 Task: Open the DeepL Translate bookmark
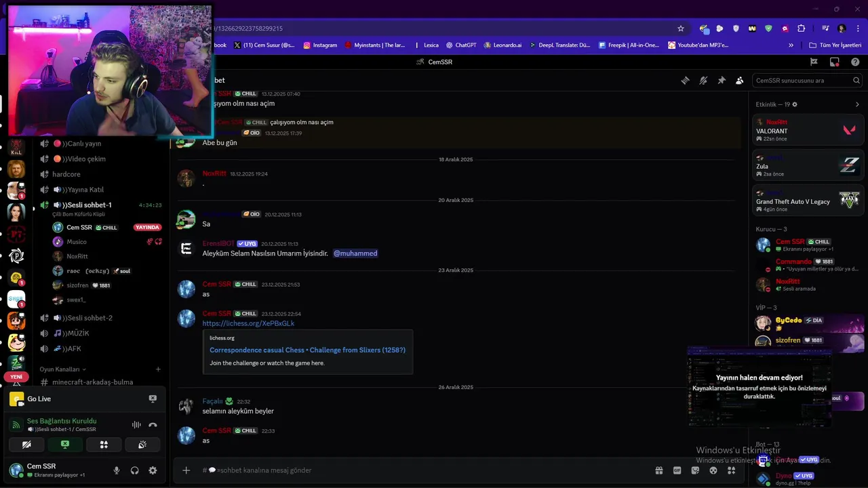(560, 45)
